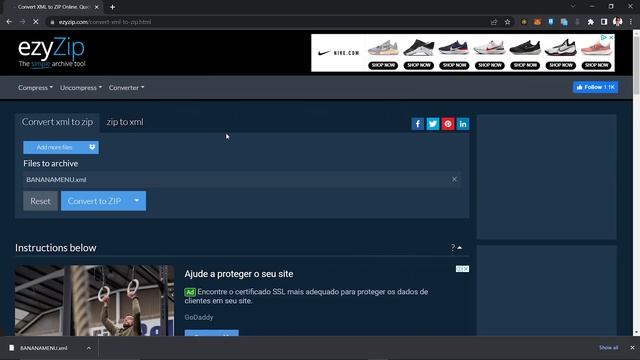Open the Converter menu
Viewport: 640px width, 360px height.
[x=126, y=87]
